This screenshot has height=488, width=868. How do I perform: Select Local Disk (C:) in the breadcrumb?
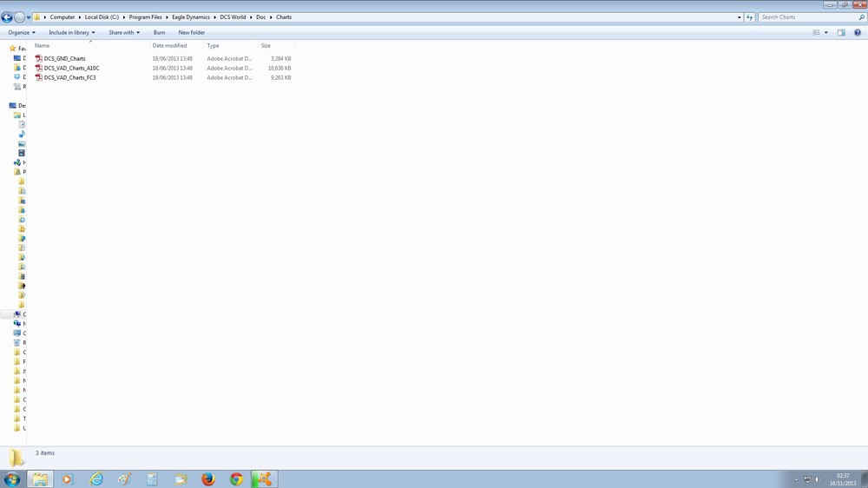pyautogui.click(x=102, y=17)
